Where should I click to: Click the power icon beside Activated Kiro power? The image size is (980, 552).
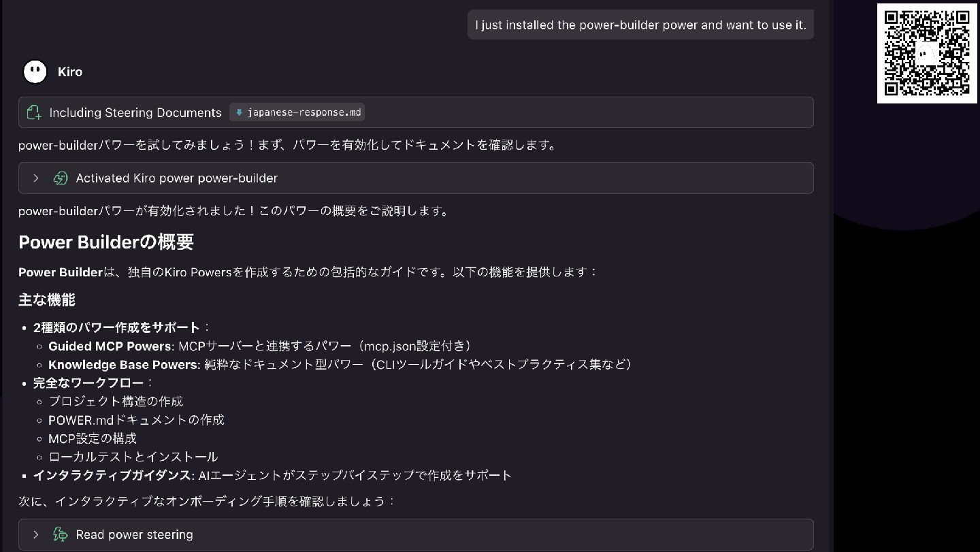coord(61,178)
